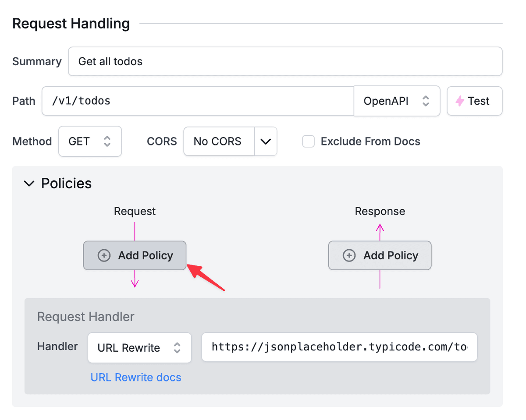
Task: Open the Handler dropdown set to URL Rewrite
Action: [139, 348]
